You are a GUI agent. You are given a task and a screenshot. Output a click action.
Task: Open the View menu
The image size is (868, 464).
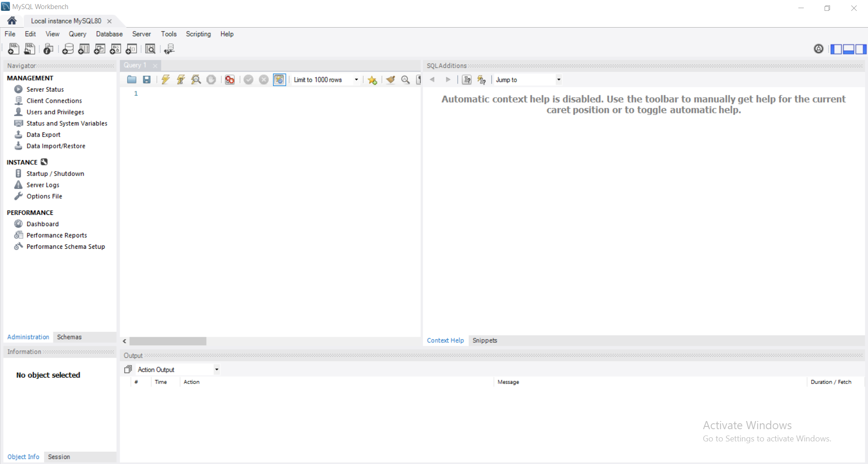click(x=52, y=34)
